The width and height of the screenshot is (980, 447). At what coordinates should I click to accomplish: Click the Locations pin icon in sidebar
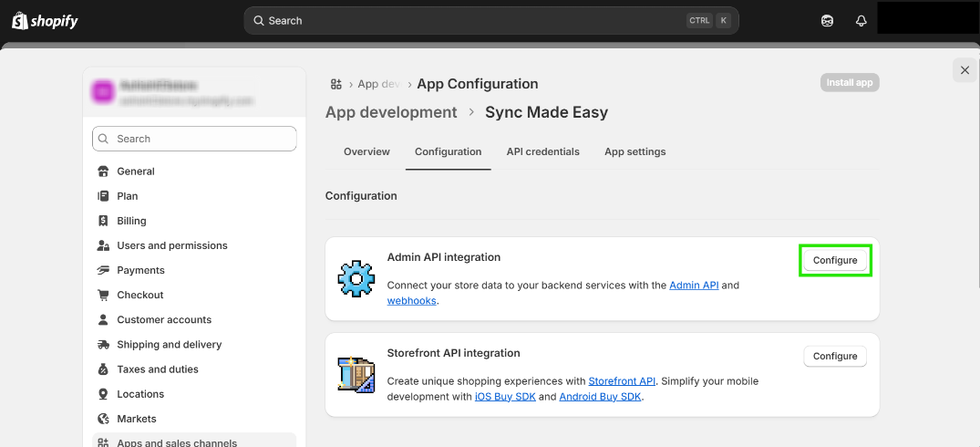[x=103, y=394]
